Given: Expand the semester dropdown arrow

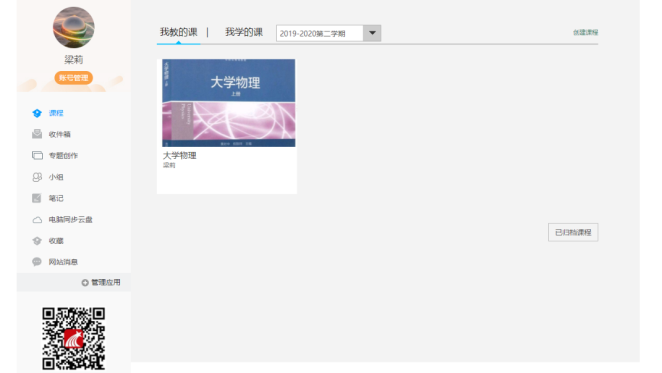Looking at the screenshot, I should click(x=372, y=33).
